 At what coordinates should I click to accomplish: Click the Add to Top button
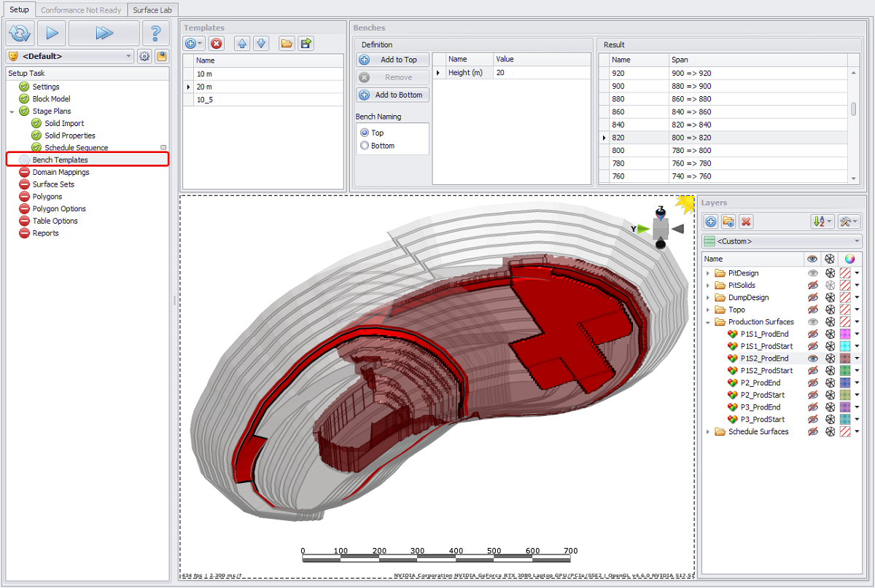(392, 60)
